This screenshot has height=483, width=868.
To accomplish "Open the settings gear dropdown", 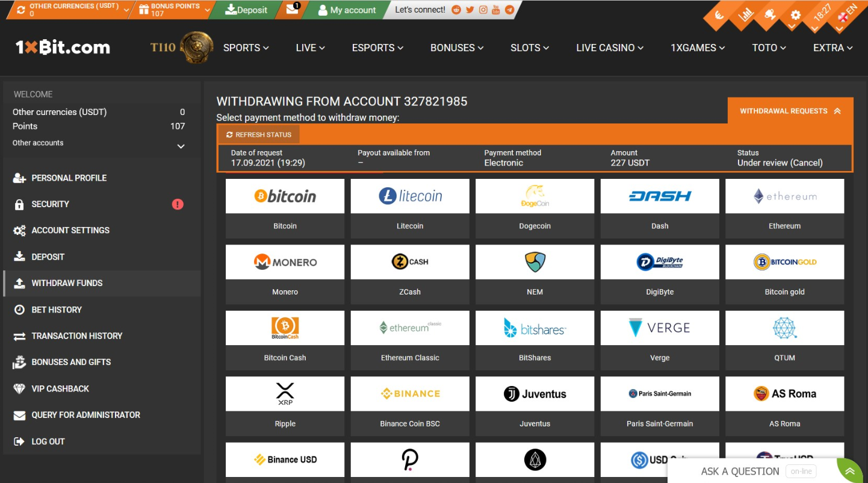I will pos(795,16).
